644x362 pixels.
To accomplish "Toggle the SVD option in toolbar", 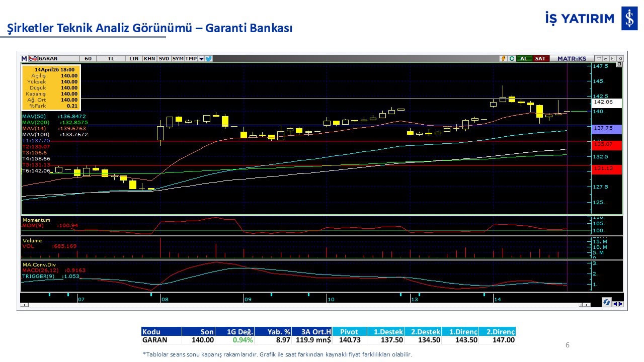I will coord(164,59).
